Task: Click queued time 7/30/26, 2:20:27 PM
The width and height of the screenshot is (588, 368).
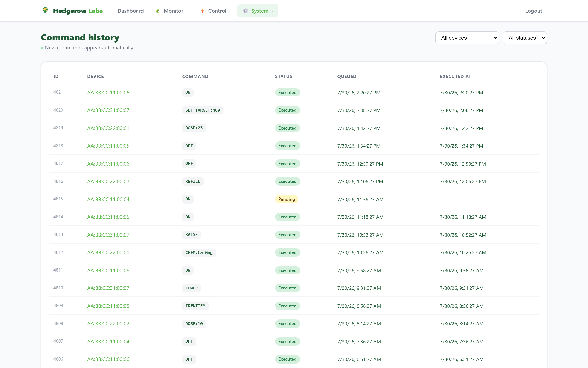Action: point(359,93)
